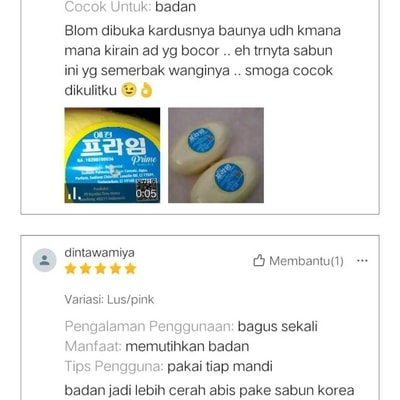Image resolution: width=400 pixels, height=400 pixels.
Task: Click the fifth yellow rating star
Action: [x=130, y=268]
